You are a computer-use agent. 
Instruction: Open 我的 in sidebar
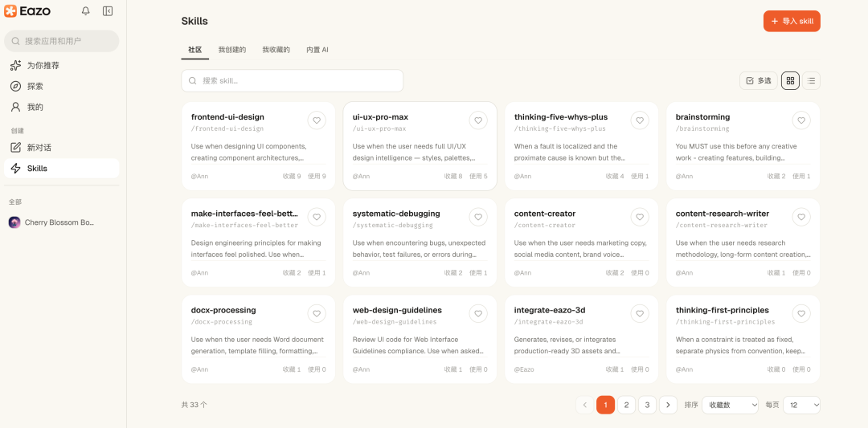pyautogui.click(x=61, y=107)
